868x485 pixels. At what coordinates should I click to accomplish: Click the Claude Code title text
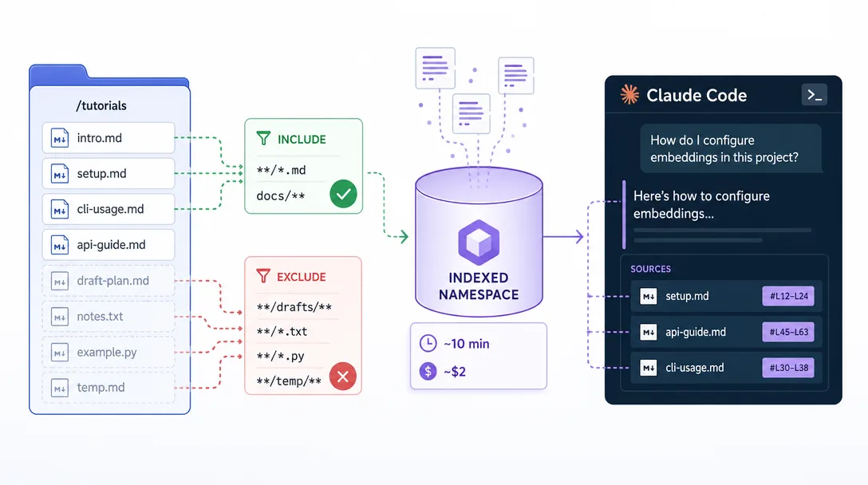coord(696,95)
